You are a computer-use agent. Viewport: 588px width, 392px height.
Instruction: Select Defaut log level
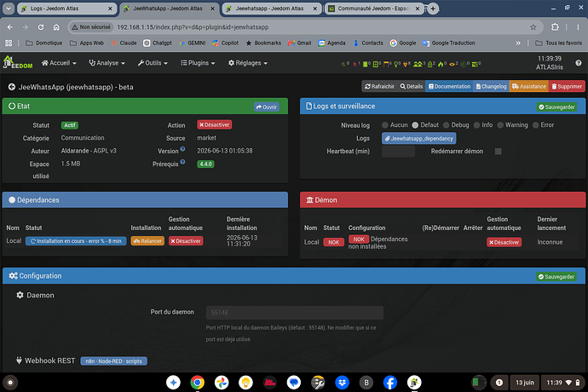coord(415,125)
